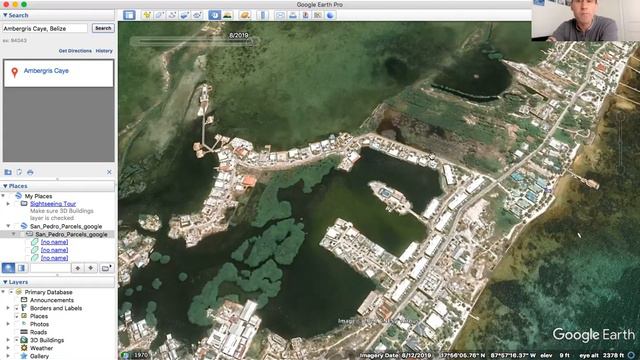Open the first [no name] parcel
The width and height of the screenshot is (640, 360).
(x=54, y=242)
